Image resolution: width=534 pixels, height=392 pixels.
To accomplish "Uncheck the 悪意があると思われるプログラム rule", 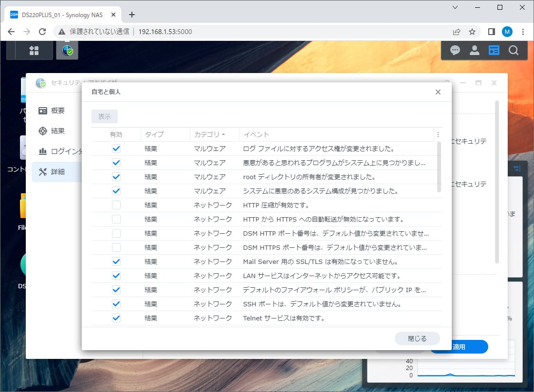I will 116,163.
